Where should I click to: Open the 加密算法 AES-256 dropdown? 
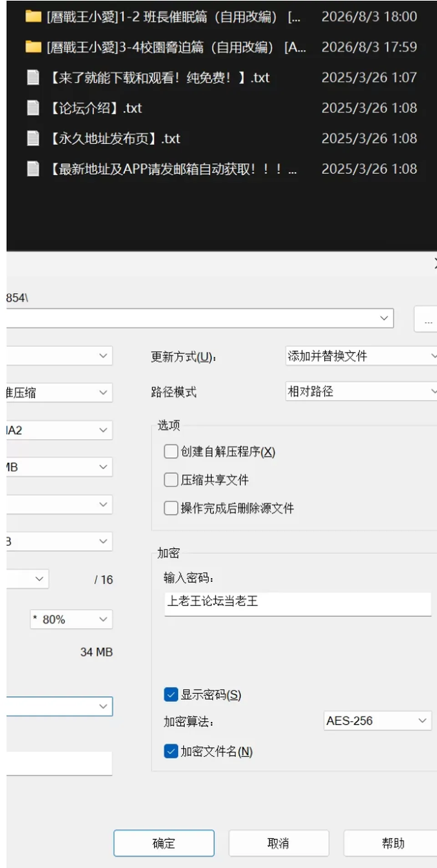pyautogui.click(x=377, y=721)
